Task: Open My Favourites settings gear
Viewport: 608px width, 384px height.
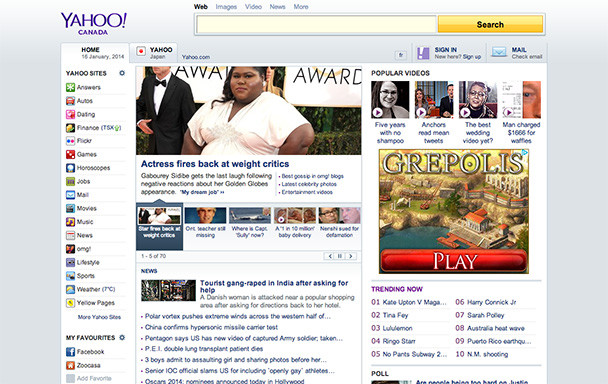Action: coord(122,337)
